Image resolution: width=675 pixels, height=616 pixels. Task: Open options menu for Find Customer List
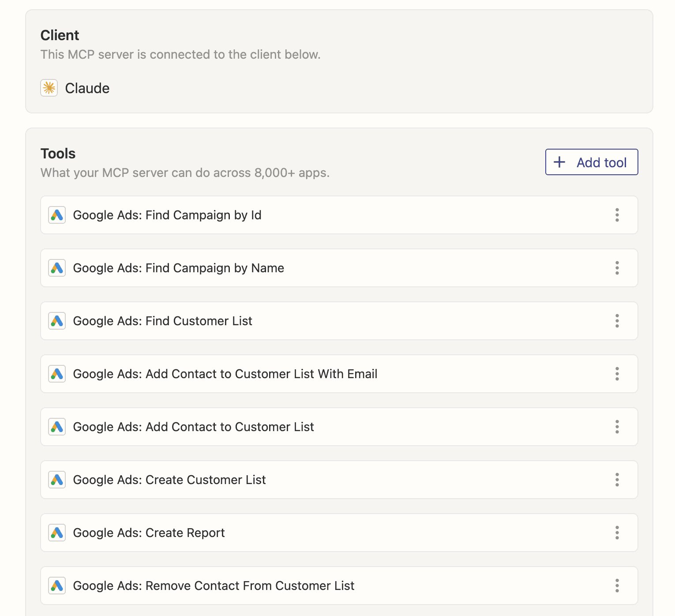pyautogui.click(x=617, y=321)
